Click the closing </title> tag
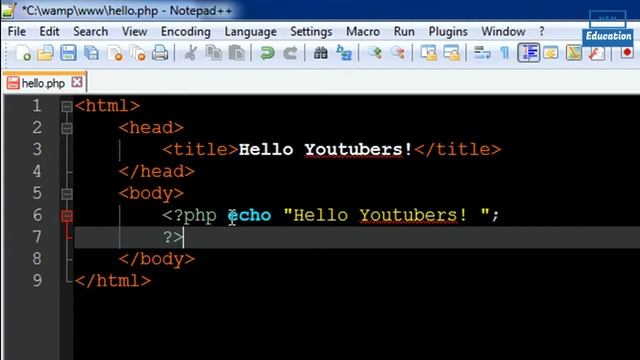640x360 pixels. click(x=458, y=149)
